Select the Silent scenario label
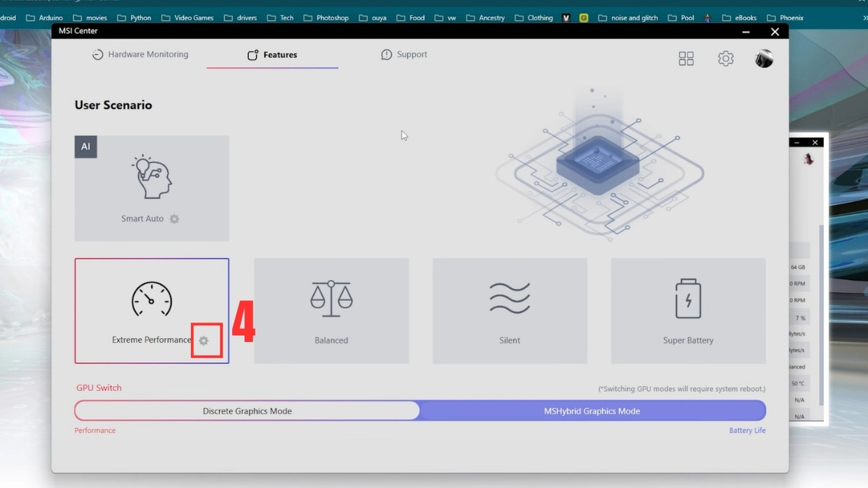 [510, 341]
